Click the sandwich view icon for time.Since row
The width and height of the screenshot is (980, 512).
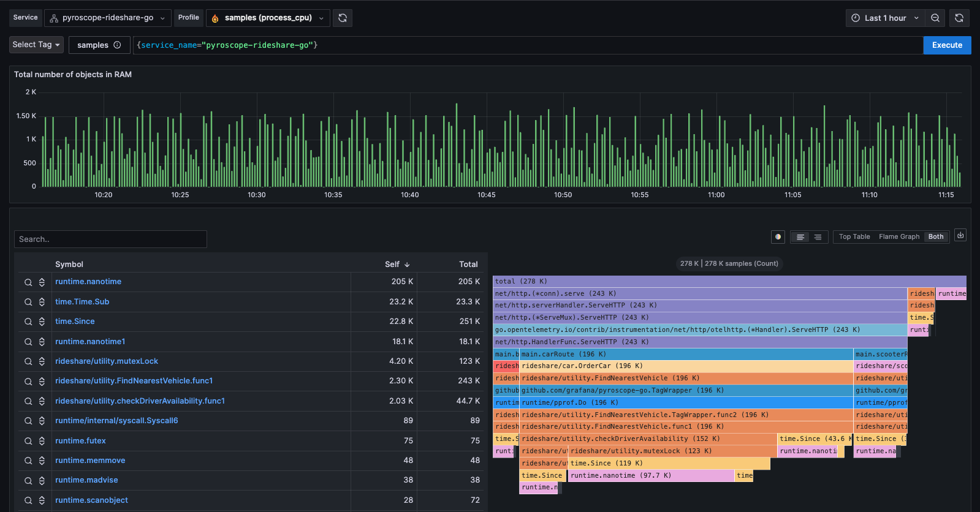pos(42,322)
